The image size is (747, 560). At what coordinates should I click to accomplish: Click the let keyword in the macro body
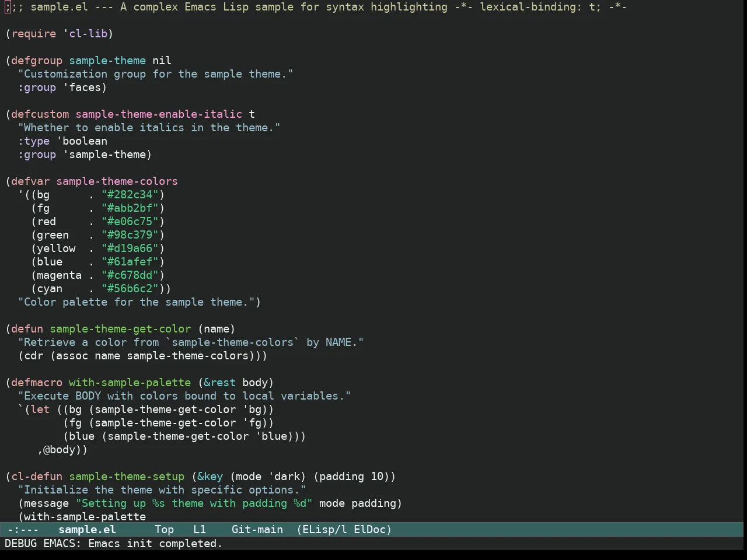40,409
